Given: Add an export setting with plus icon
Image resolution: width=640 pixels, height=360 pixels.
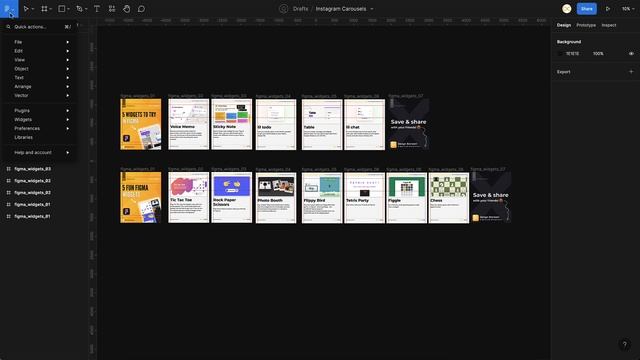Looking at the screenshot, I should 631,72.
